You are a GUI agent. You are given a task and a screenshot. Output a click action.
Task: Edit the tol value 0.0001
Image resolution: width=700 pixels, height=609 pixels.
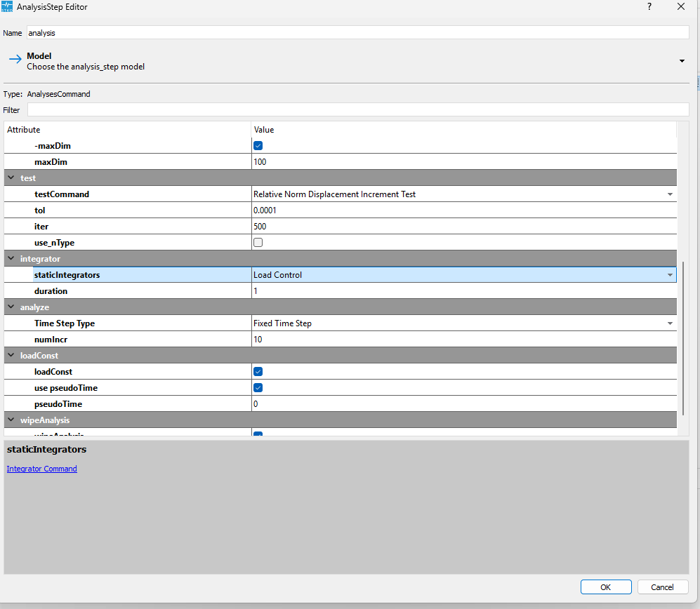tap(464, 210)
